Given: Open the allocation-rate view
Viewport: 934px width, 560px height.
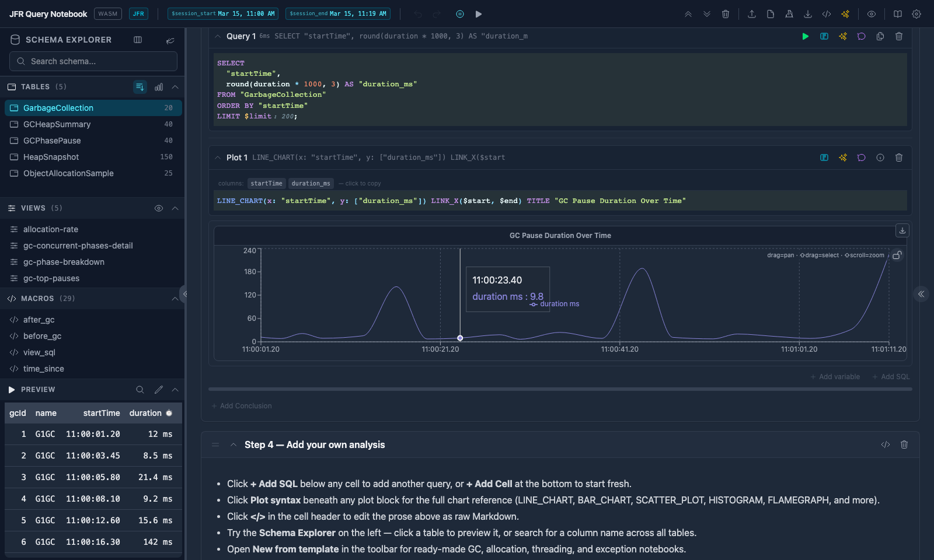Looking at the screenshot, I should (x=93, y=229).
